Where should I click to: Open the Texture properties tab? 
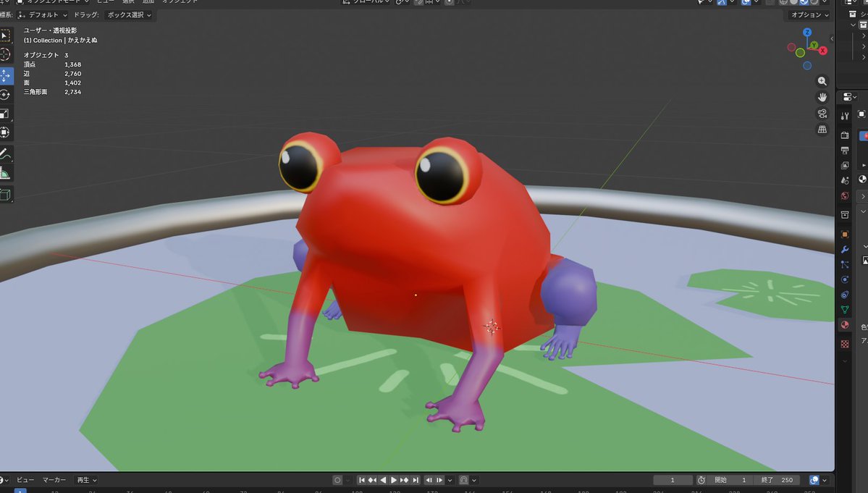845,344
